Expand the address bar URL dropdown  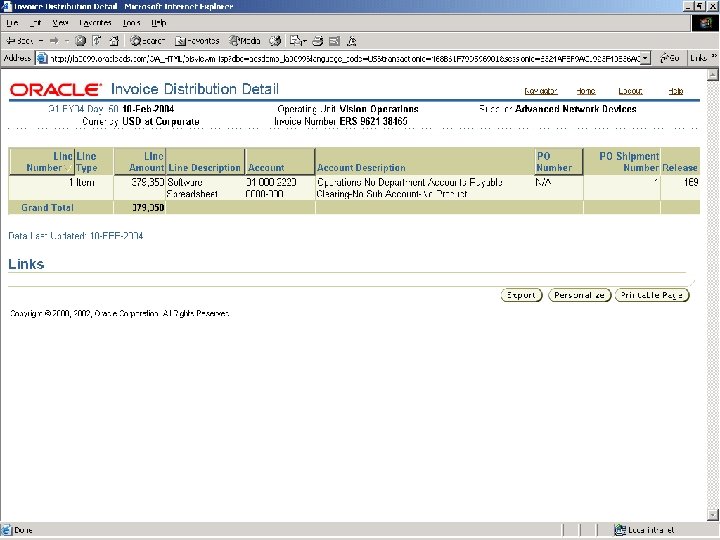pos(645,58)
